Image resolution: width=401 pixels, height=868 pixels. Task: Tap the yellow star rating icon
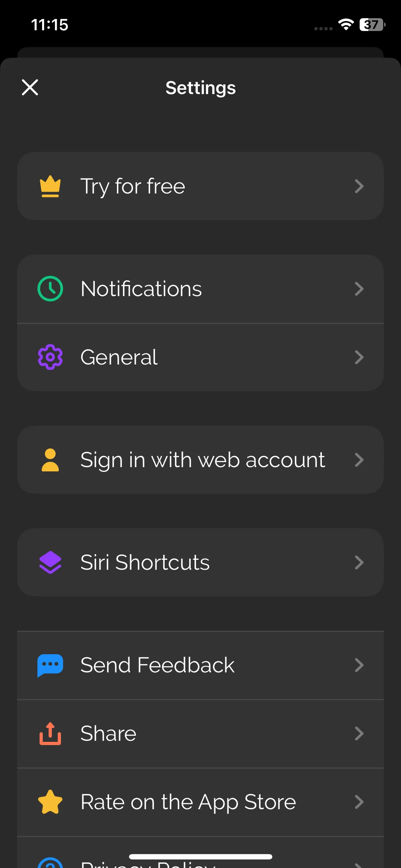pos(50,802)
